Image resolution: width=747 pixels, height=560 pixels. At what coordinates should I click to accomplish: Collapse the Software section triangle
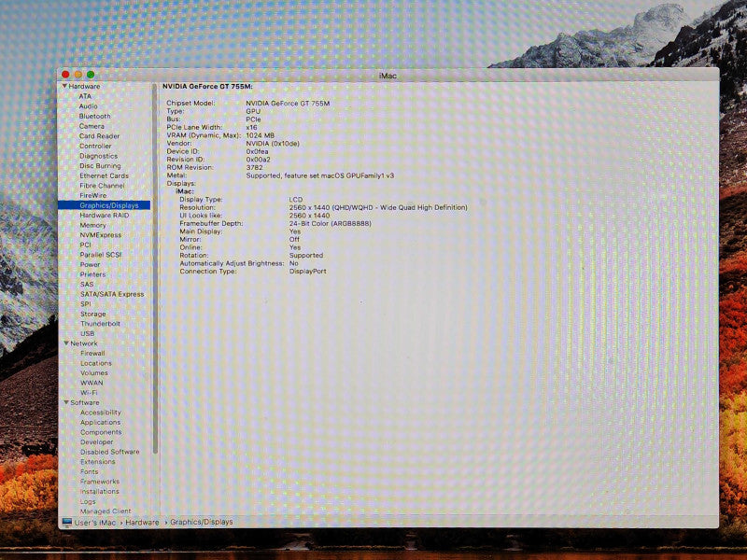click(66, 402)
